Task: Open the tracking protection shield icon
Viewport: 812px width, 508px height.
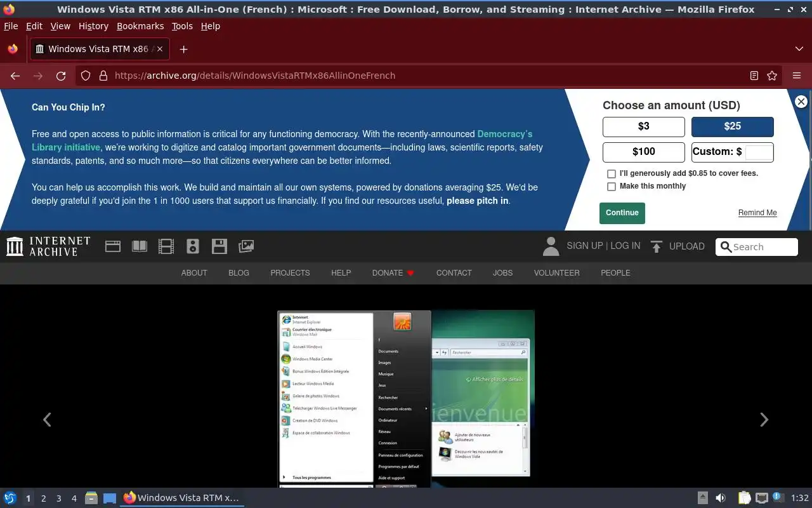Action: 86,76
